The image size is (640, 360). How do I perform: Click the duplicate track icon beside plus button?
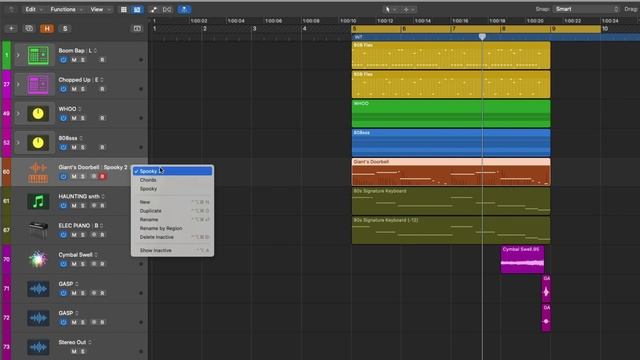coord(29,29)
